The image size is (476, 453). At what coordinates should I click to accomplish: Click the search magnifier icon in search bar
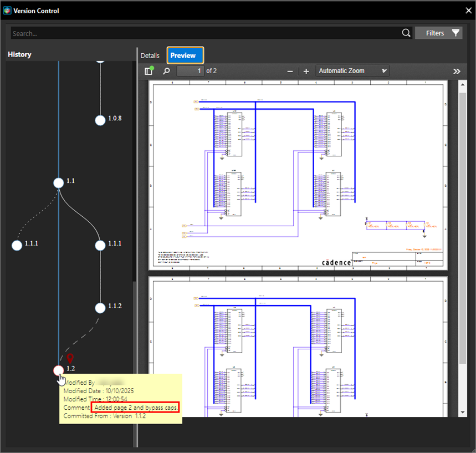406,33
